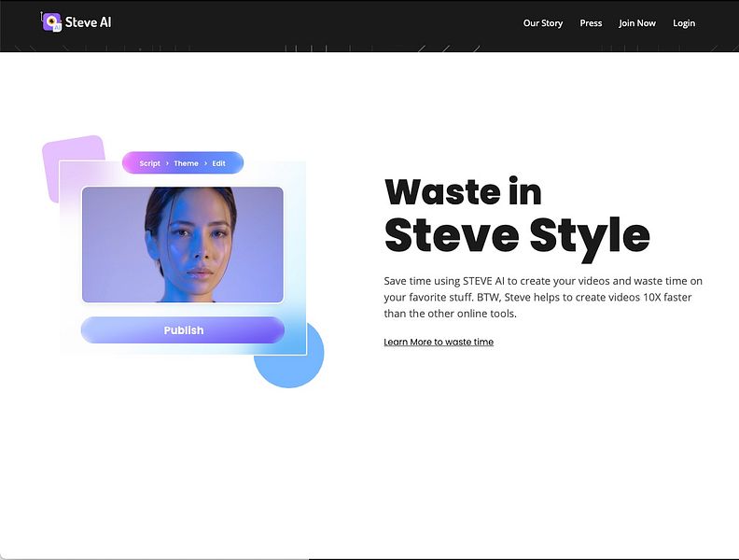Screen dimensions: 739x560
Task: Click the Waste in heading line
Action: [x=464, y=192]
